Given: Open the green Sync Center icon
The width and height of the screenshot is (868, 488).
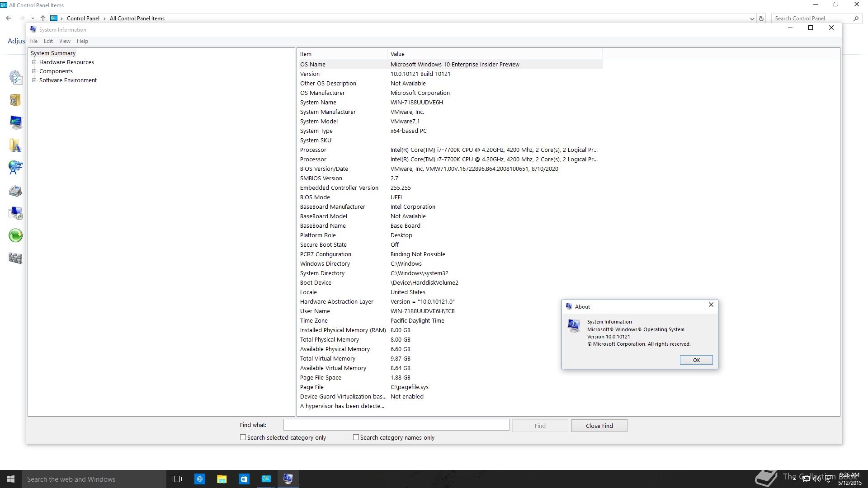Looking at the screenshot, I should [16, 235].
